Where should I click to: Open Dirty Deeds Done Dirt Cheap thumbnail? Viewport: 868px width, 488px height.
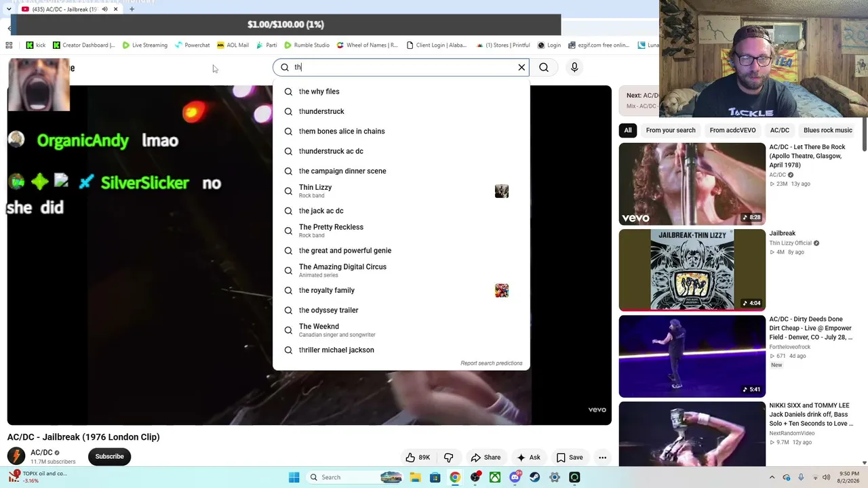point(692,356)
